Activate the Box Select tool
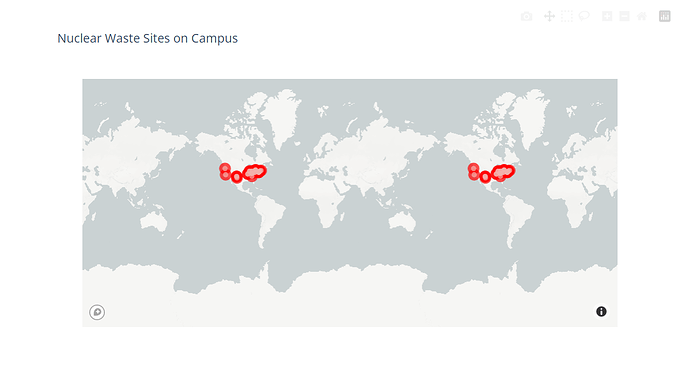689x376 pixels. pyautogui.click(x=567, y=17)
